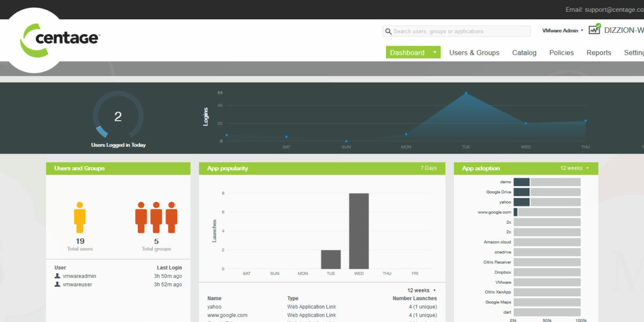Image resolution: width=644 pixels, height=322 pixels.
Task: Open the VMware Admin account dropdown
Action: click(562, 31)
